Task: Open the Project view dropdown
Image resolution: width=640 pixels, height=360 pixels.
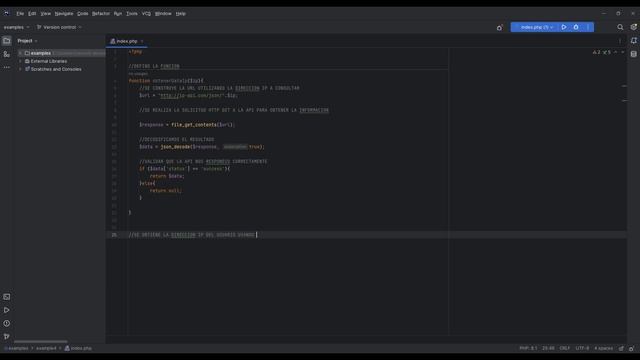Action: coord(27,41)
